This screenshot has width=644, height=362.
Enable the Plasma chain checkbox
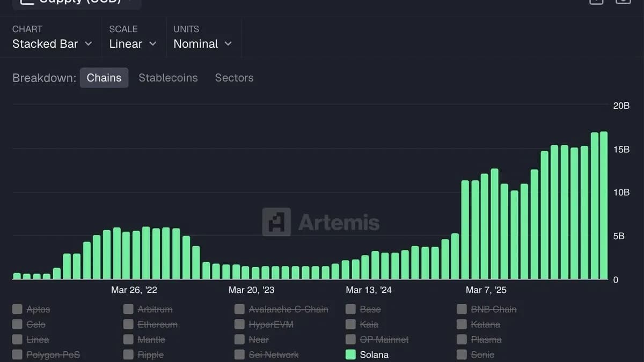tap(462, 339)
